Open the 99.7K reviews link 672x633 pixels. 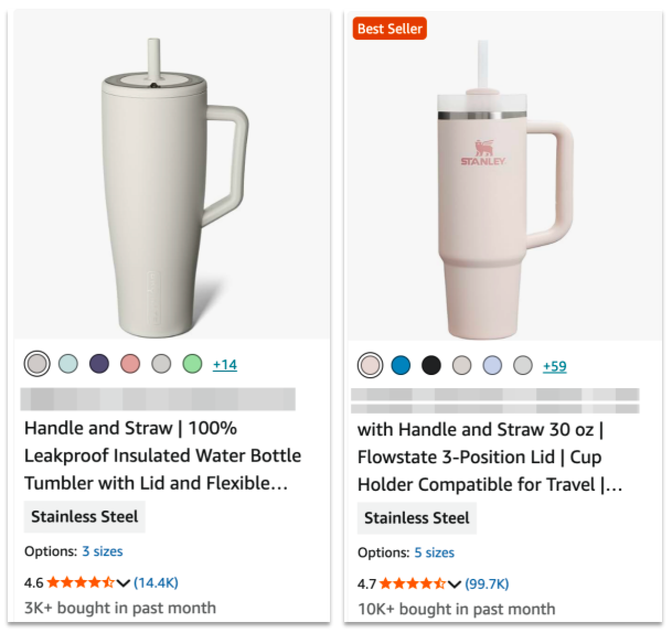tap(487, 584)
